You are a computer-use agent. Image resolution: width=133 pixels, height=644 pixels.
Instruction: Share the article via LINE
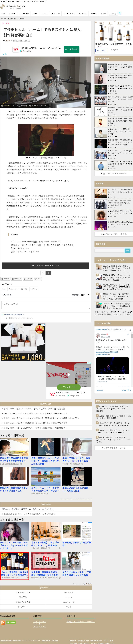(38, 278)
